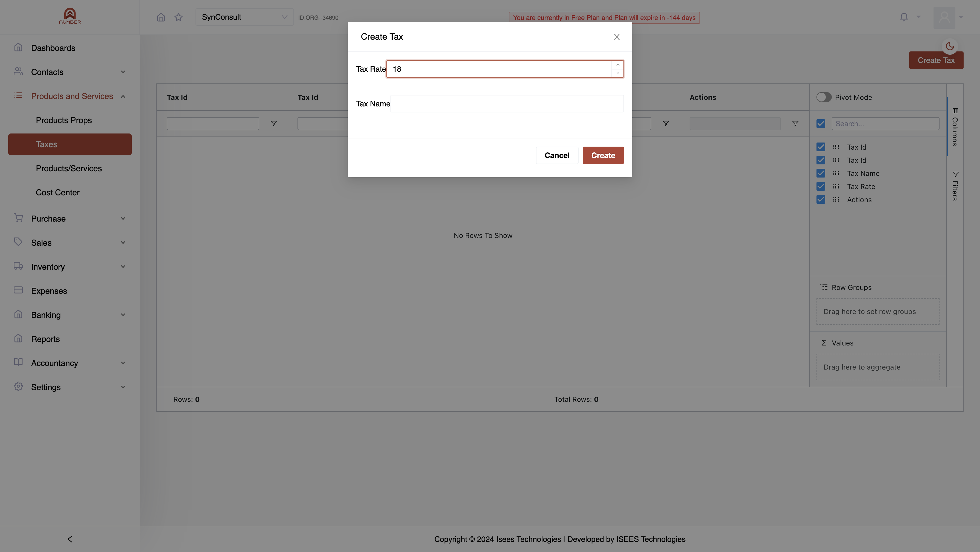980x552 pixels.
Task: Click Cancel in Create Tax dialog
Action: click(x=557, y=155)
